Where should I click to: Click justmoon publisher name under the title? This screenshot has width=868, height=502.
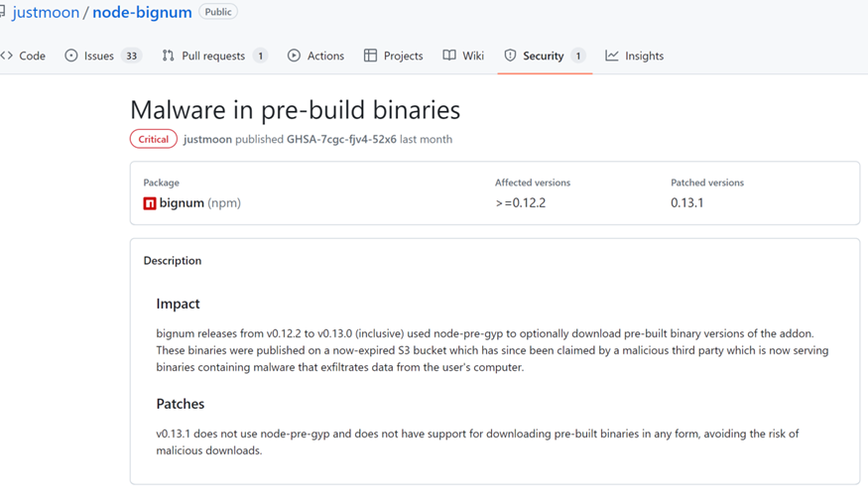(x=207, y=139)
